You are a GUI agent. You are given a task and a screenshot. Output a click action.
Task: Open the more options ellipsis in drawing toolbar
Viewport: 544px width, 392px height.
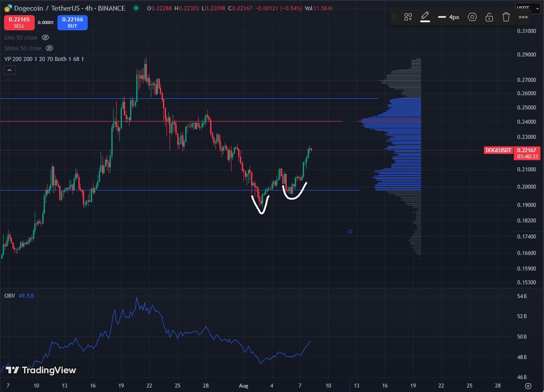click(523, 17)
